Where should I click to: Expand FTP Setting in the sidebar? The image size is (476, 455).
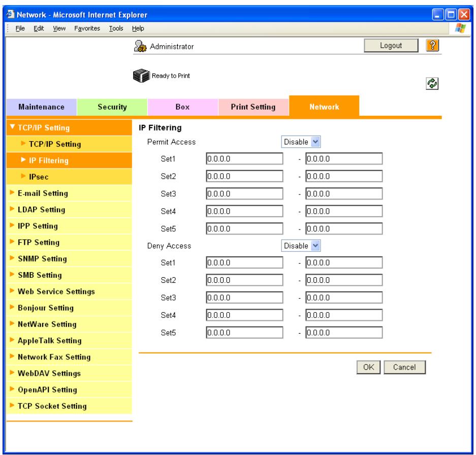69,242
